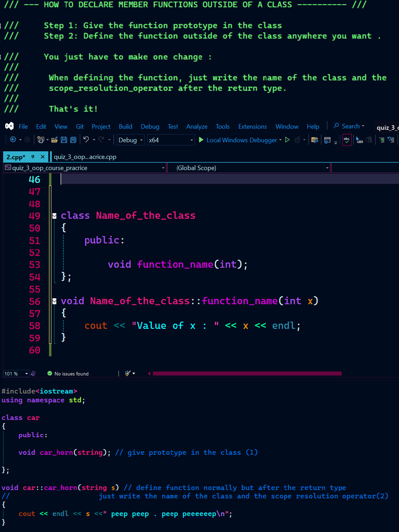Open the File menu

[23, 126]
